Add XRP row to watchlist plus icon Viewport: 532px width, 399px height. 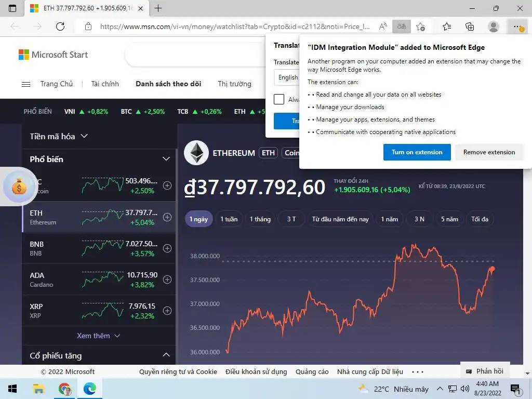(167, 311)
